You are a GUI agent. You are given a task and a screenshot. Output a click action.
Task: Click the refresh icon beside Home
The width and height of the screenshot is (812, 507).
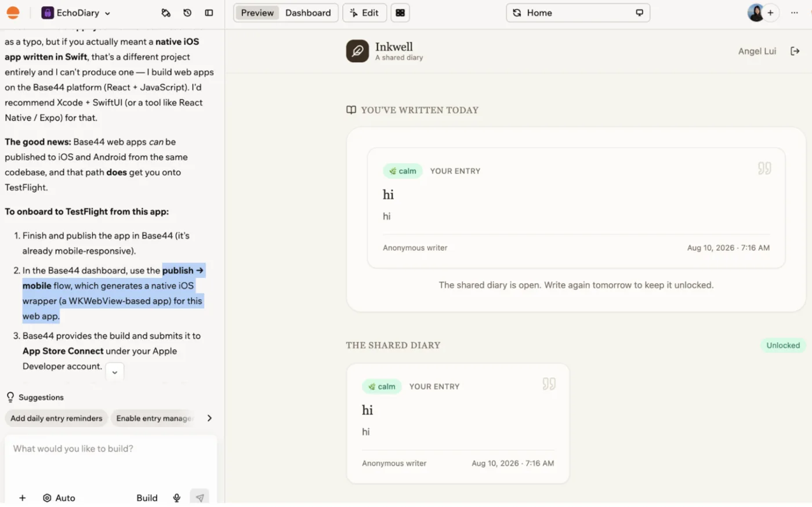pyautogui.click(x=517, y=13)
